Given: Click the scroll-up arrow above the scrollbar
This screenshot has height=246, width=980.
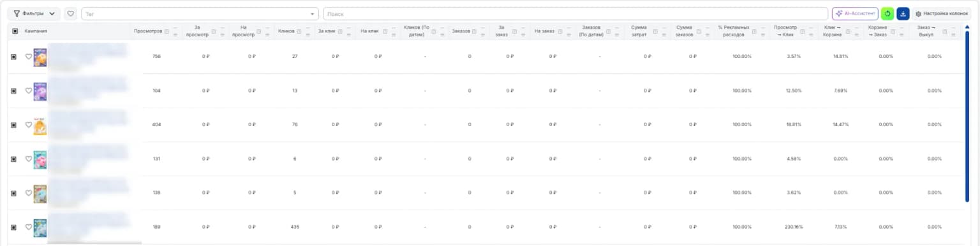Looking at the screenshot, I should pyautogui.click(x=967, y=27).
